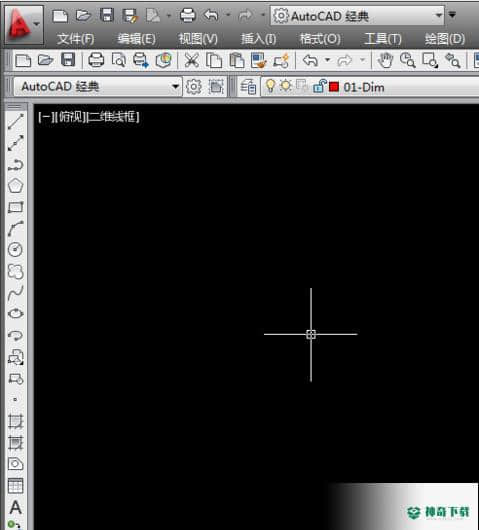Click the [俯视] viewport view label

point(72,117)
